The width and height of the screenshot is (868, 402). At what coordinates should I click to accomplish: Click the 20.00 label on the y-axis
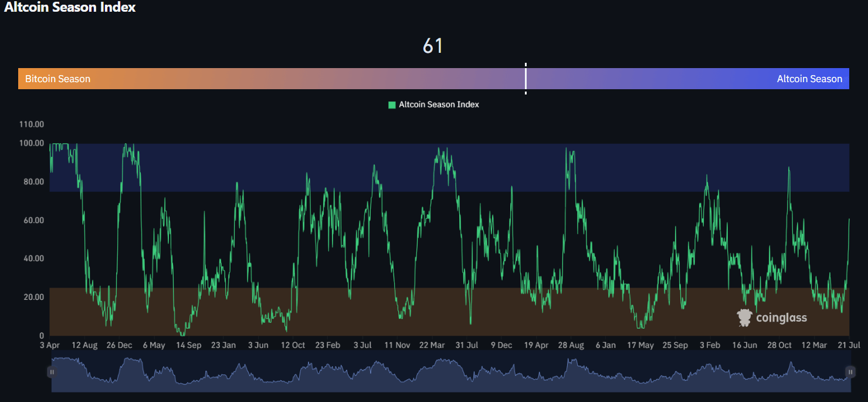click(33, 297)
